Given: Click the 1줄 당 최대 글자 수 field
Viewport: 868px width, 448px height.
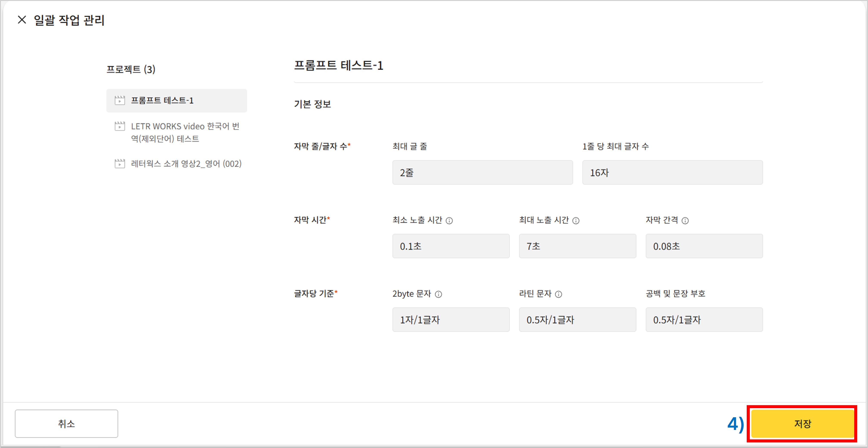Looking at the screenshot, I should [672, 172].
